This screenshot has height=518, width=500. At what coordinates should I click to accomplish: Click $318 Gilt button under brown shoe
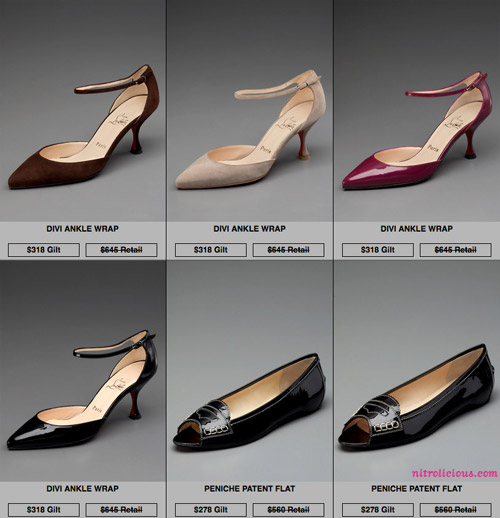(44, 250)
